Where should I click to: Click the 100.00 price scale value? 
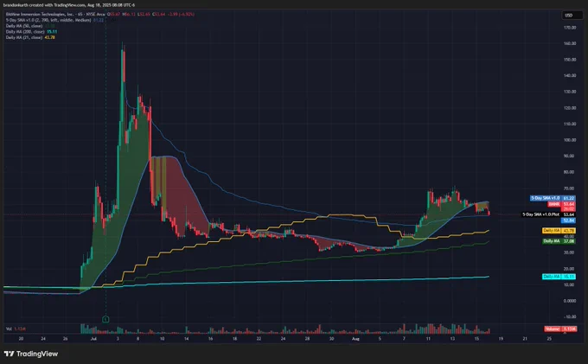coord(570,140)
